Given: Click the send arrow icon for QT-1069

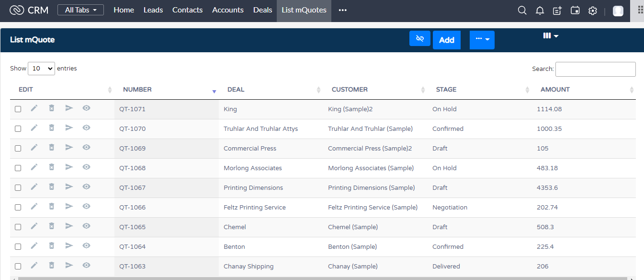Looking at the screenshot, I should pyautogui.click(x=69, y=148).
